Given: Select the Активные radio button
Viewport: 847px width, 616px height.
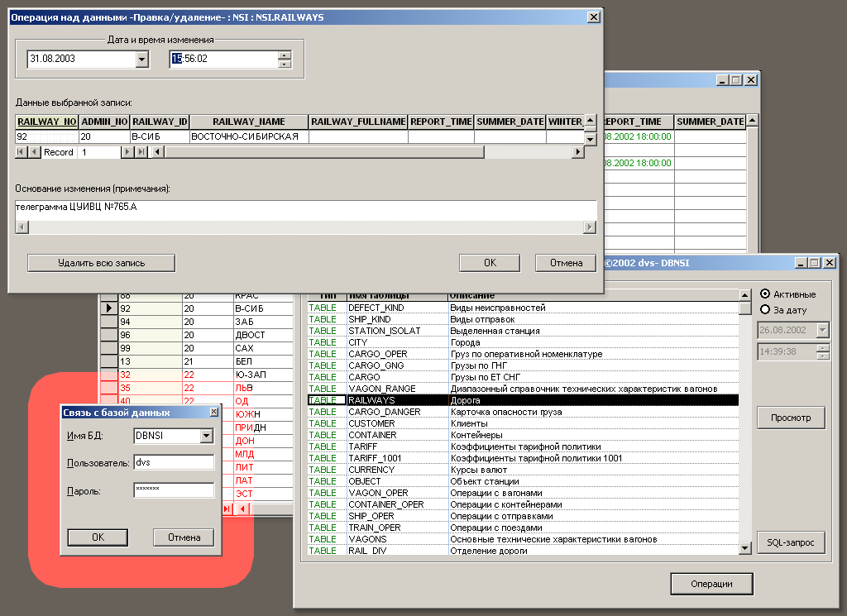Looking at the screenshot, I should 765,294.
